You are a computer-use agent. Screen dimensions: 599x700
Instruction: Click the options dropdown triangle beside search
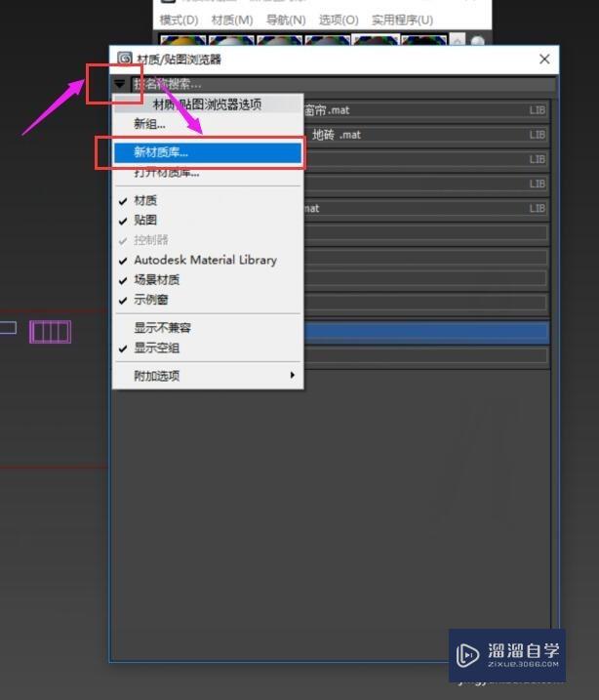pos(120,84)
